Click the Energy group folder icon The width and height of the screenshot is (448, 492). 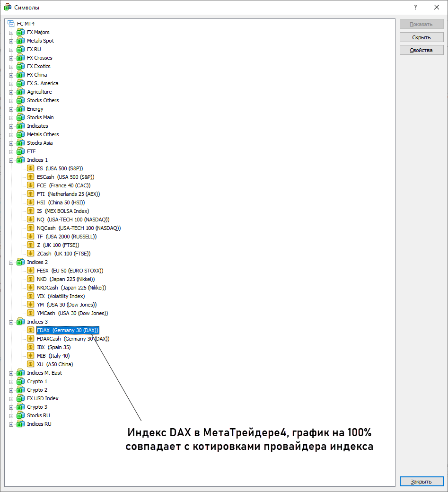[x=20, y=109]
